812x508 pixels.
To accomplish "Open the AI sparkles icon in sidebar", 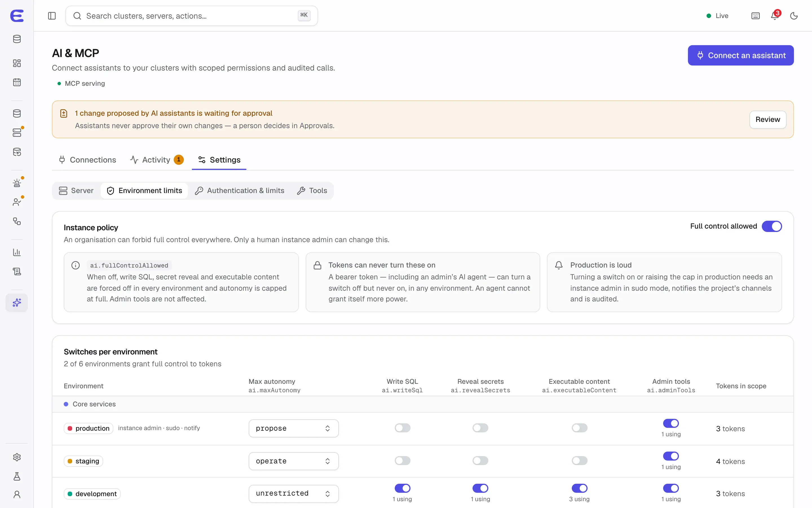I will pyautogui.click(x=17, y=303).
